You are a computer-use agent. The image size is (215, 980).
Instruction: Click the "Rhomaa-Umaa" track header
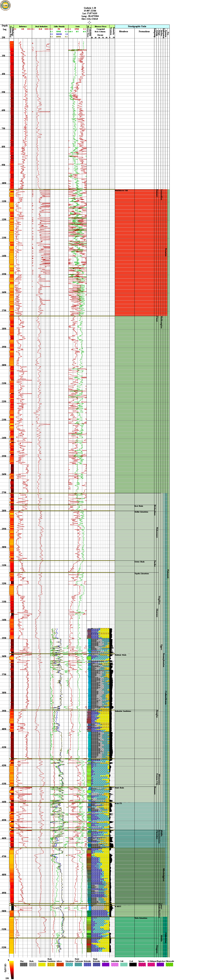coord(101,27)
